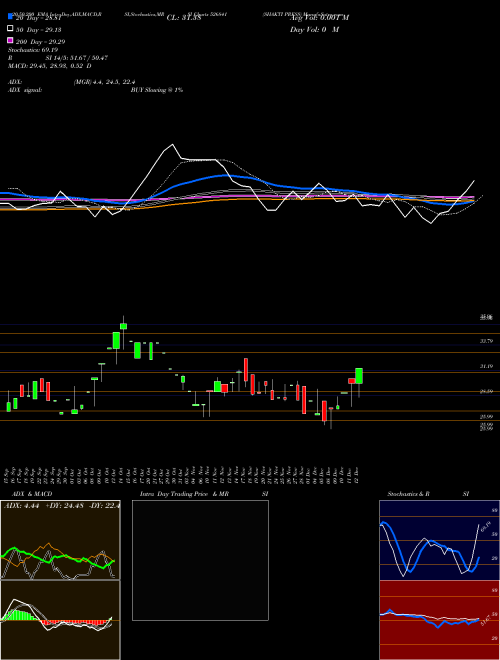Click the 'Intra Day Trading Price & MRSI' title

pos(204,494)
